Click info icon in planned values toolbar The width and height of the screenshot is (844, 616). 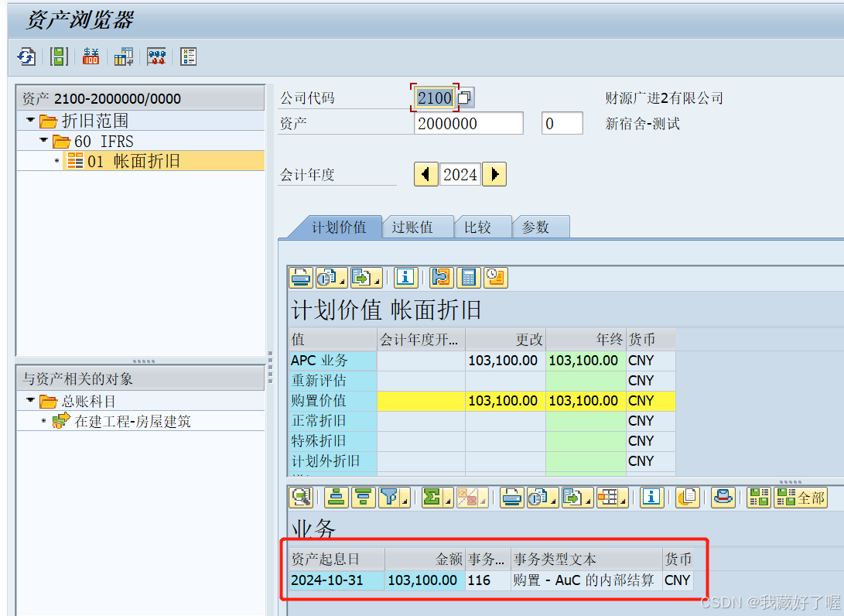pyautogui.click(x=405, y=278)
